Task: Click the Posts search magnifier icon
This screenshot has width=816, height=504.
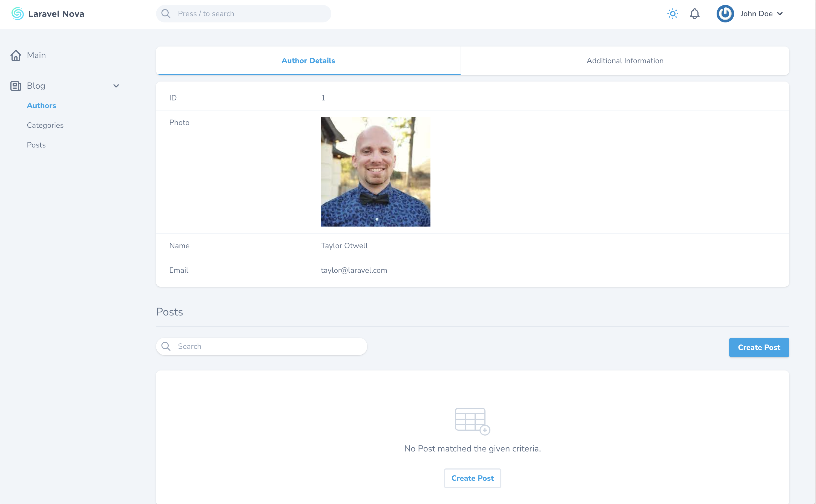Action: click(x=166, y=346)
